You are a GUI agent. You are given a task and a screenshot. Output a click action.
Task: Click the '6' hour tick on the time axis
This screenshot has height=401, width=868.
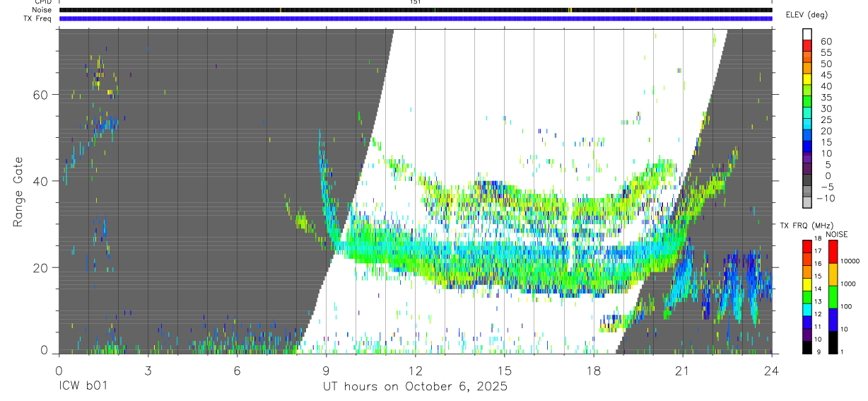point(237,370)
